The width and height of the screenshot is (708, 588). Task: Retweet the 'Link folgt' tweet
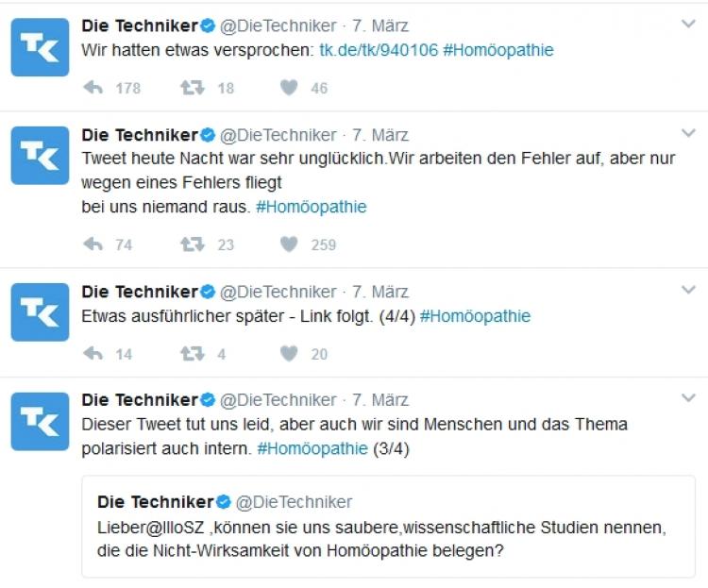193,354
